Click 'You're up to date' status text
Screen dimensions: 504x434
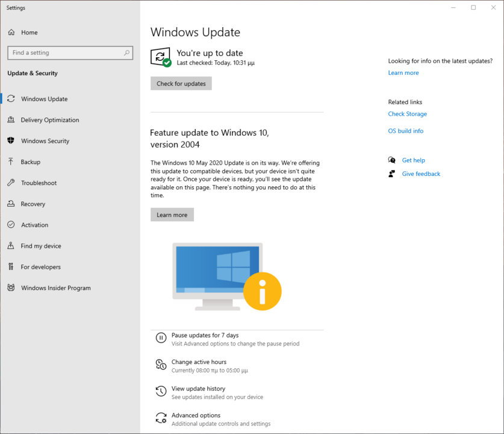210,53
